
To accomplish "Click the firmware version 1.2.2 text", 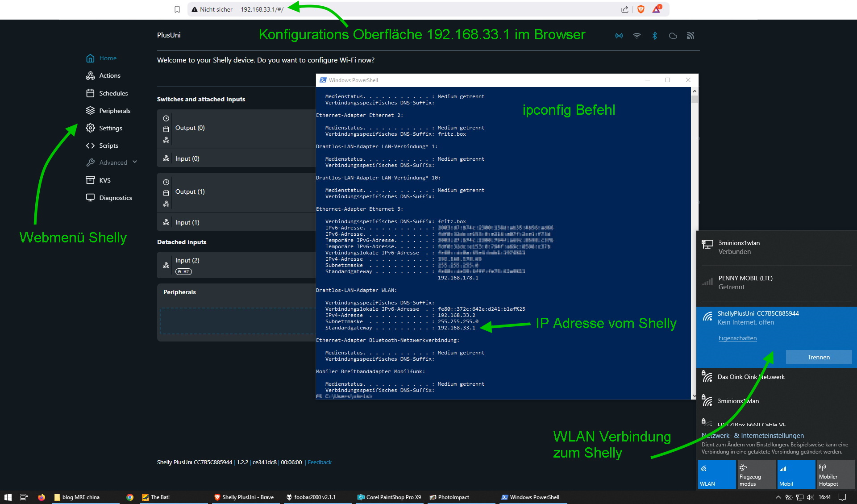I will coord(242,462).
